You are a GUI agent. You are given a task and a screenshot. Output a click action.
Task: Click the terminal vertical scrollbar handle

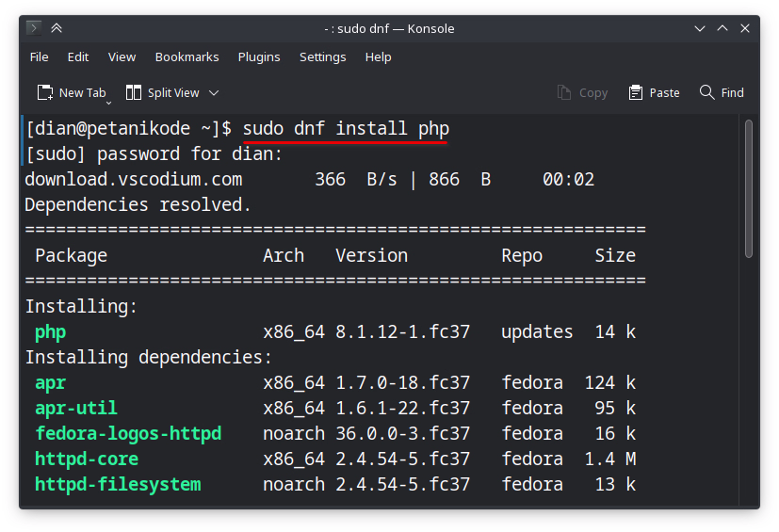click(749, 188)
